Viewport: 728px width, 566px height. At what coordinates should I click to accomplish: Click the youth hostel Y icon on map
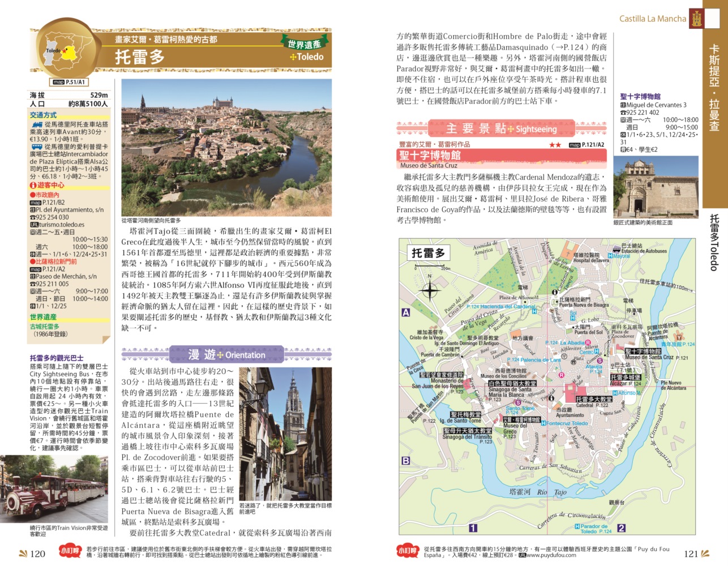(x=679, y=337)
